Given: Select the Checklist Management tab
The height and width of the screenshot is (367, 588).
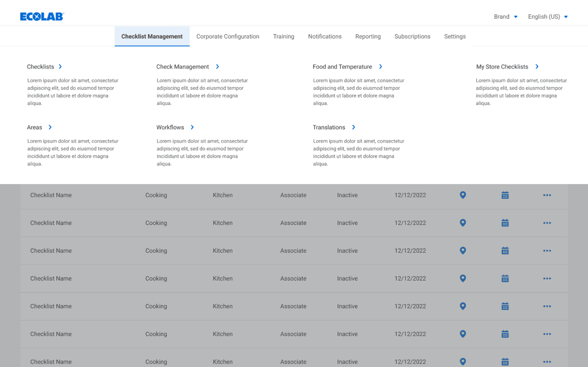Looking at the screenshot, I should (x=152, y=37).
